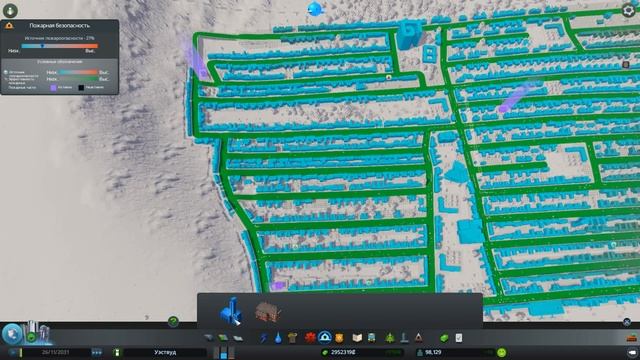The image size is (640, 360).
Task: Click the fire hazard percentage gradient bar
Action: (x=60, y=46)
